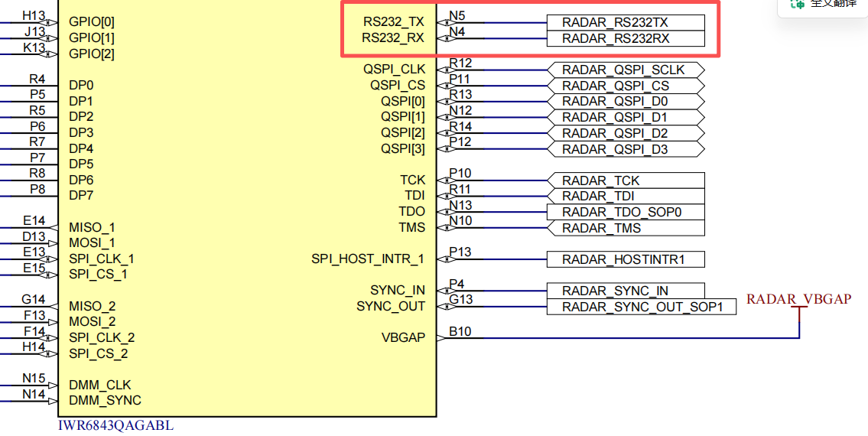868x436 pixels.
Task: Select pin number H13
Action: (x=34, y=15)
